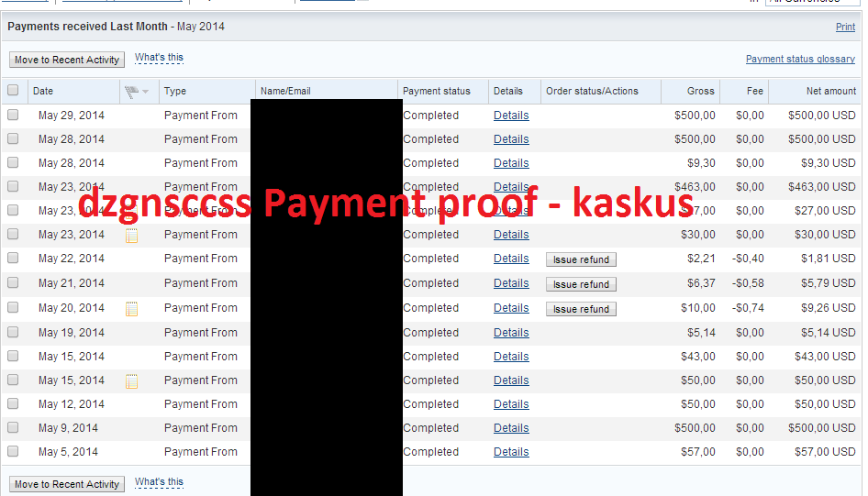The height and width of the screenshot is (496, 868).
Task: Open note icon on May 23 $30,00 row
Action: pos(132,237)
